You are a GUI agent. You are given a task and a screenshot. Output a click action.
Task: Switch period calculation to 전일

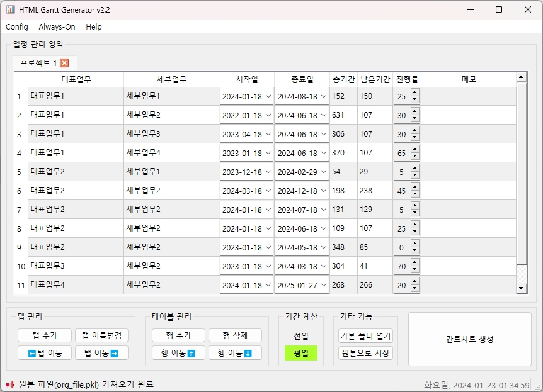(x=301, y=336)
